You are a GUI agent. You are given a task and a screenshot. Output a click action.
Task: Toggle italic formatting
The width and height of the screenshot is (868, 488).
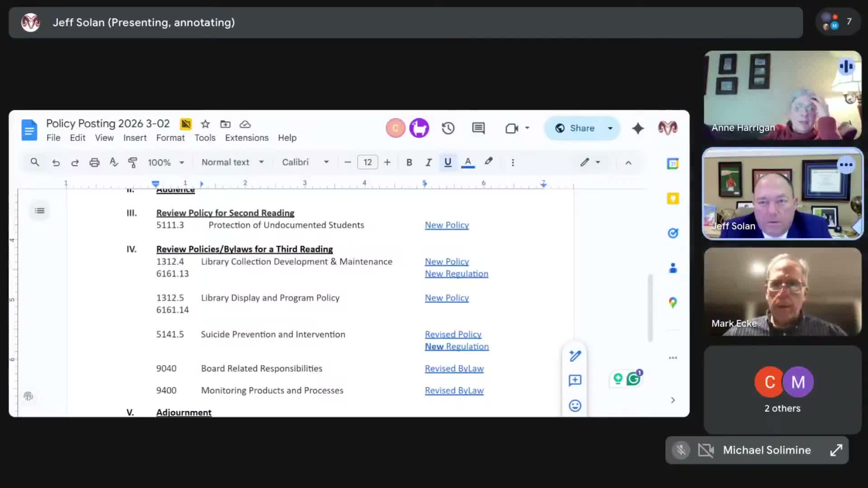[428, 162]
